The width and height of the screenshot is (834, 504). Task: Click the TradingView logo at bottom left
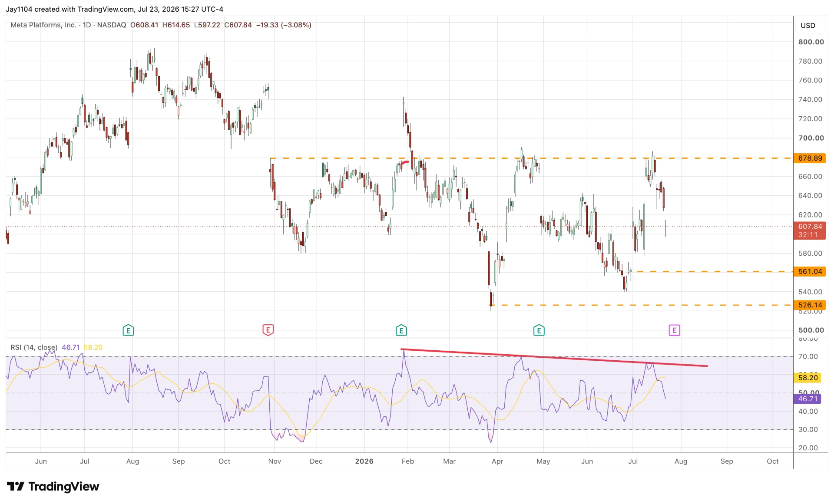pos(53,486)
